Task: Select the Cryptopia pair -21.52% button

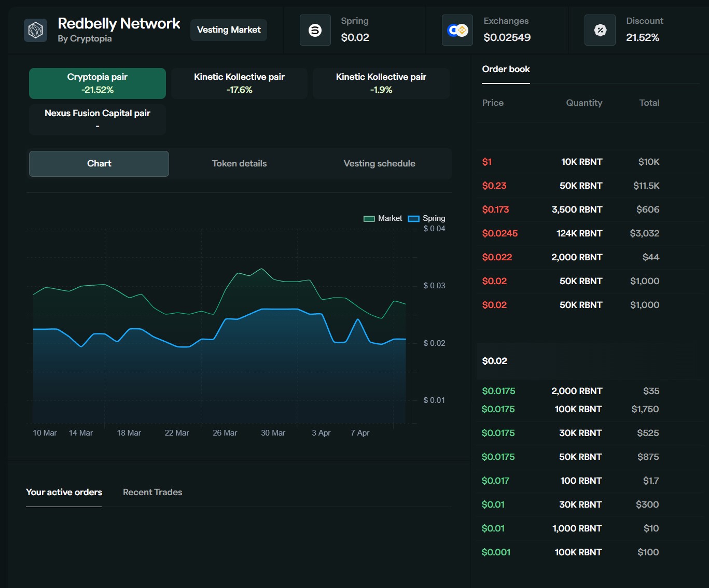Action: tap(98, 83)
